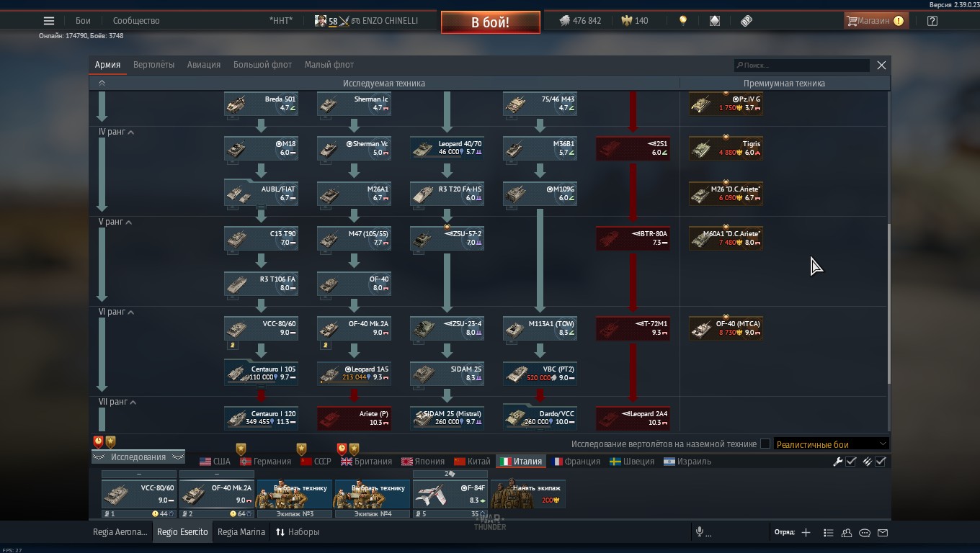Close the research tree window
This screenshot has width=980, height=553.
(881, 66)
